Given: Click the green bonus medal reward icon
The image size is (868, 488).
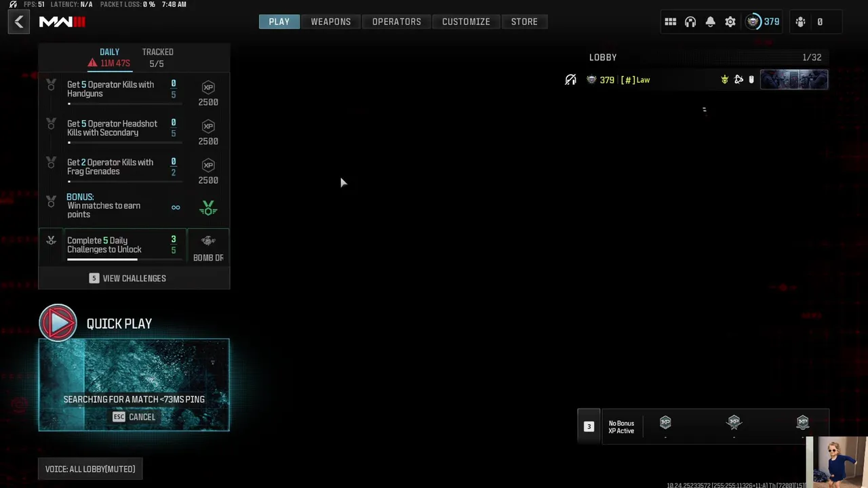Looking at the screenshot, I should point(208,208).
